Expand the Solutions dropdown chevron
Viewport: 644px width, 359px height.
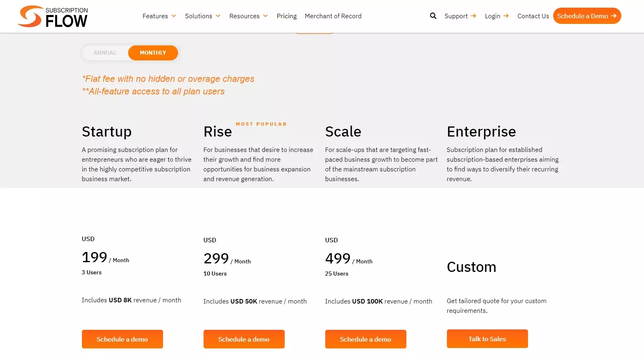pyautogui.click(x=218, y=16)
